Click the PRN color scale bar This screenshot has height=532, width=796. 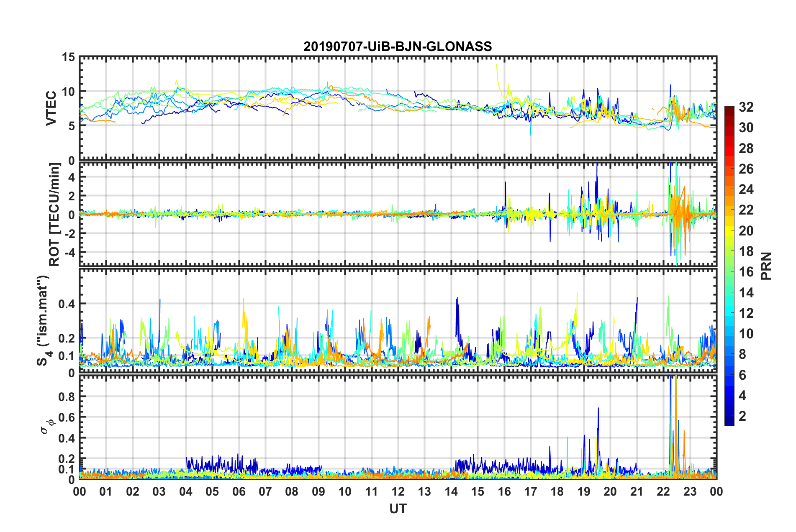(729, 266)
